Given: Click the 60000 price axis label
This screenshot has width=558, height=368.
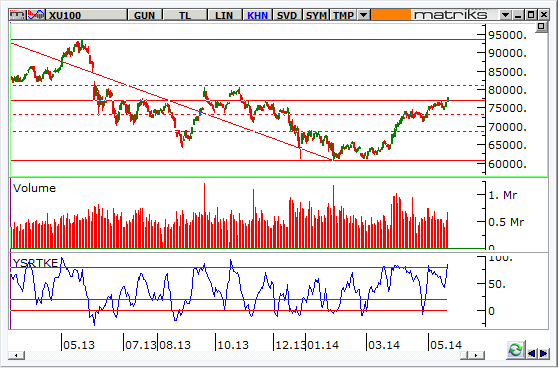Looking at the screenshot, I should [x=507, y=164].
